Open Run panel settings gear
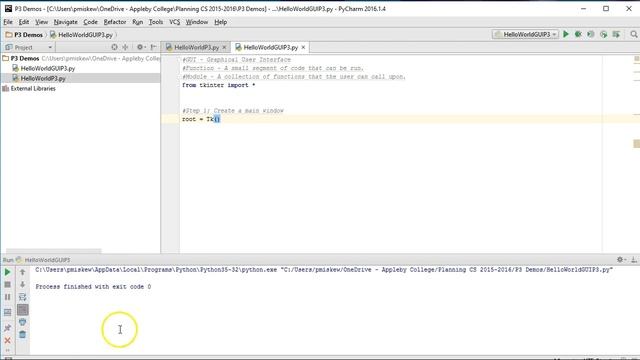 621,260
